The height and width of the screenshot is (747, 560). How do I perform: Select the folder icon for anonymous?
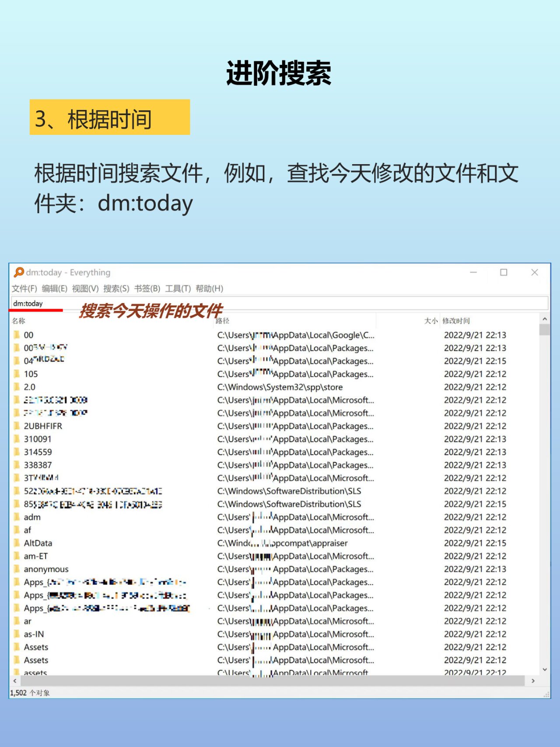click(17, 569)
